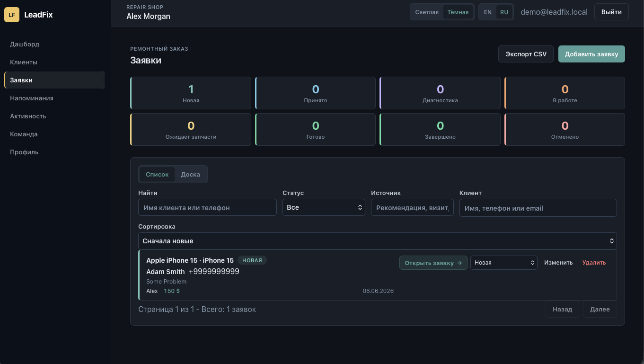The image size is (644, 364).
Task: Open the Adam Smith order via Открыть заявку
Action: (x=433, y=263)
